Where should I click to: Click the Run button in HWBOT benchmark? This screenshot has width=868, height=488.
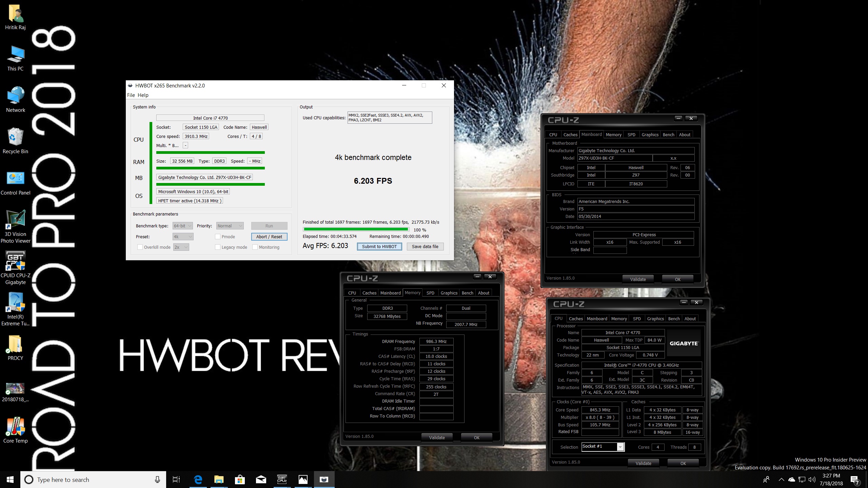269,226
